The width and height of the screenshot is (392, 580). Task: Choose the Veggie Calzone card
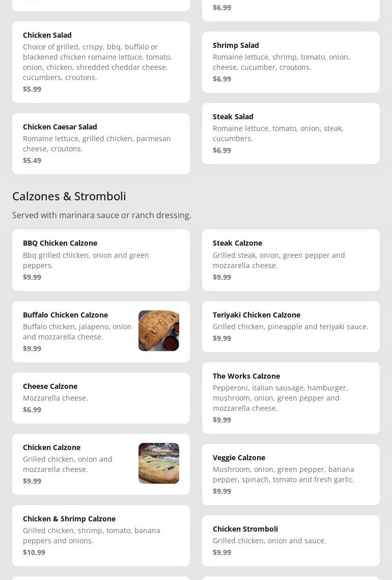[x=291, y=474]
